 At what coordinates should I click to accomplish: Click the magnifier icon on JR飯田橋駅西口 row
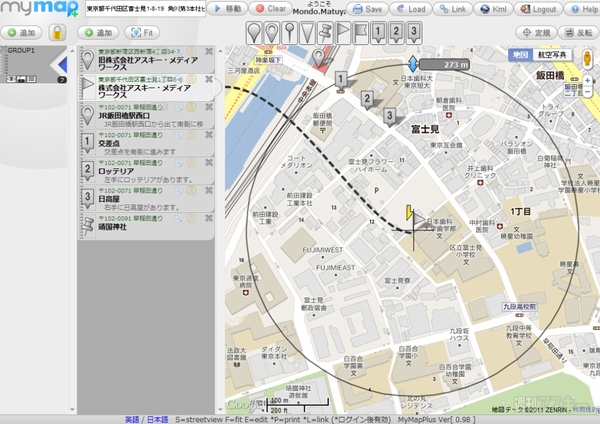pos(178,107)
